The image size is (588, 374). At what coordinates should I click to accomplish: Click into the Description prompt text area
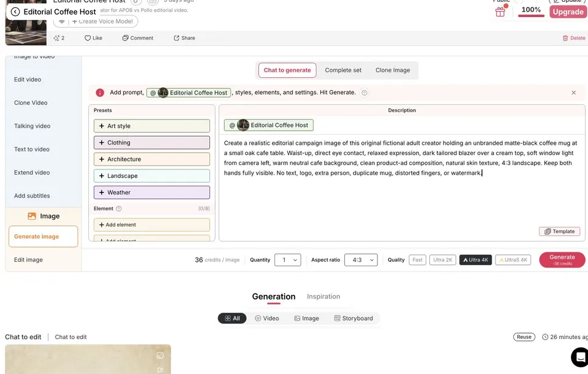(402, 188)
